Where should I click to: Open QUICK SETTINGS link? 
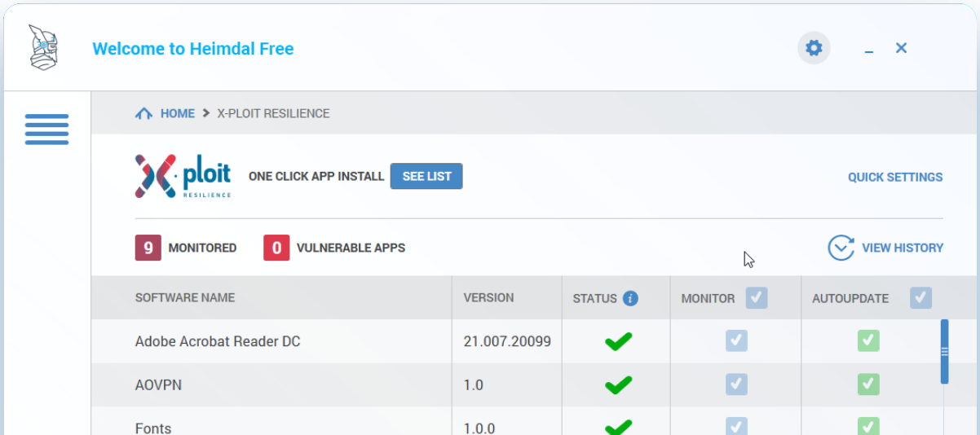[x=895, y=177]
